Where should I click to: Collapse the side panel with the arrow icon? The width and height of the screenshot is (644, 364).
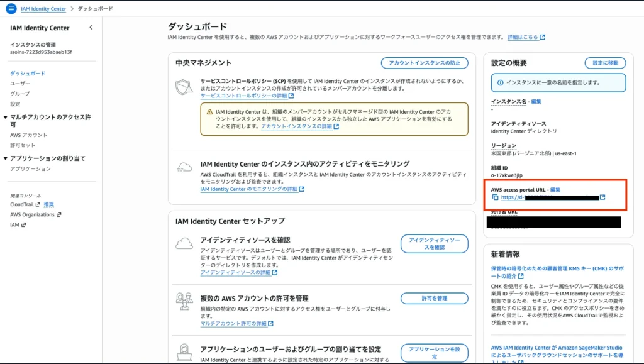[91, 28]
